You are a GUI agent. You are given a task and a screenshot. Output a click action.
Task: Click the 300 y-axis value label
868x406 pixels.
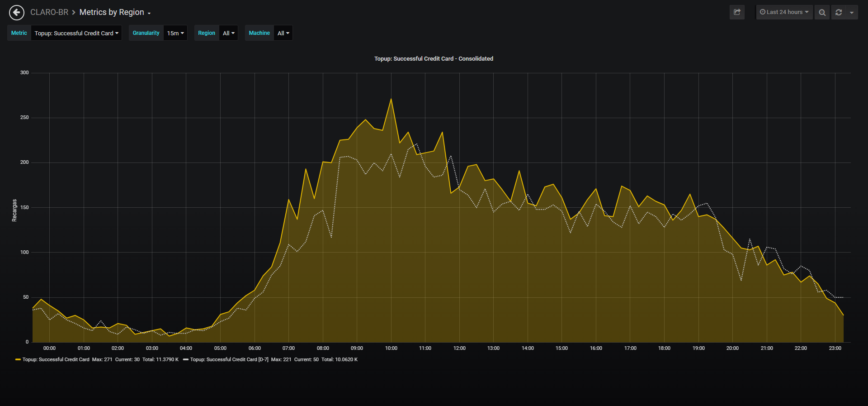pyautogui.click(x=24, y=73)
